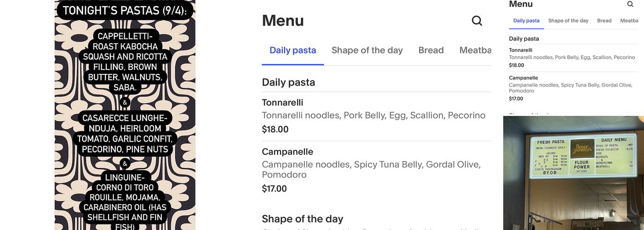Click the search icon beside the large Menu heading

[x=477, y=21]
